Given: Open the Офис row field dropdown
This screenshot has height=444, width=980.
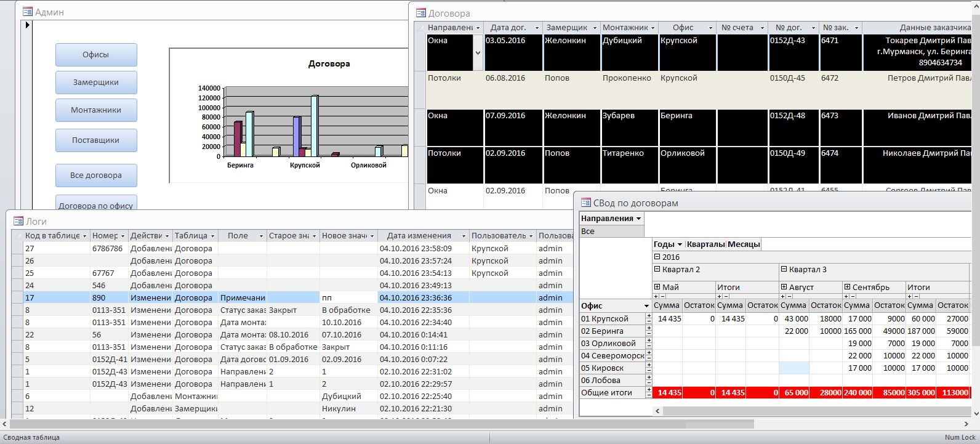Looking at the screenshot, I should click(646, 306).
